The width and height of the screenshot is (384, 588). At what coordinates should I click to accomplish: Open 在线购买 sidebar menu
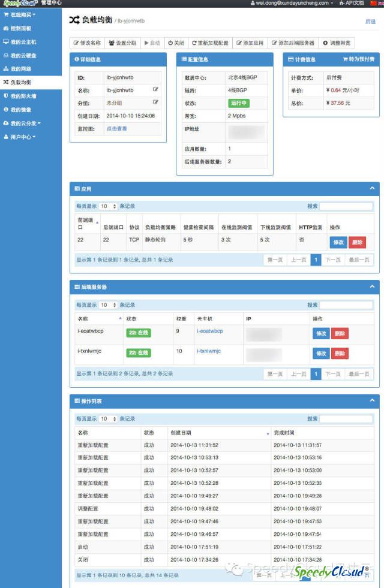[x=20, y=14]
